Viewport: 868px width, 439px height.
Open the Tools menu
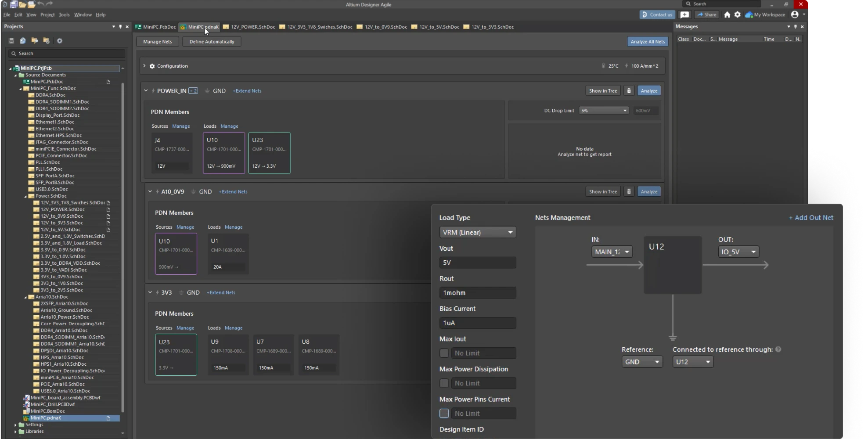click(x=64, y=14)
